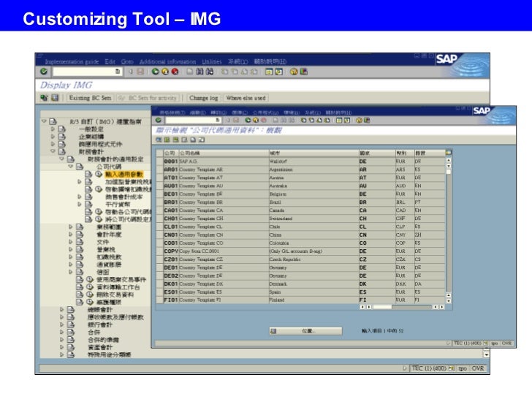
Task: Collapse root R/3 自訂 (IMG) node
Action: pos(44,121)
